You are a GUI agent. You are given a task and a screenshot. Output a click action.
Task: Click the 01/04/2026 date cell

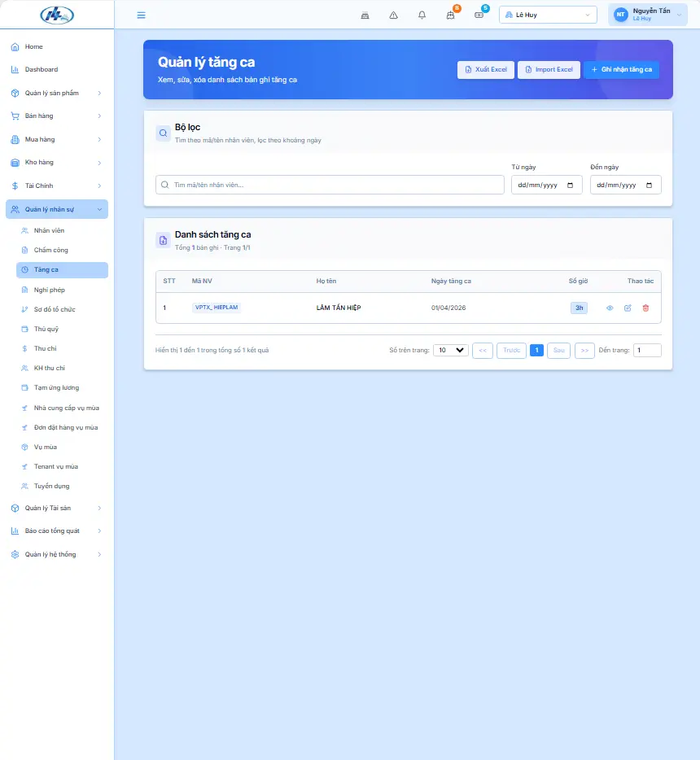click(448, 308)
